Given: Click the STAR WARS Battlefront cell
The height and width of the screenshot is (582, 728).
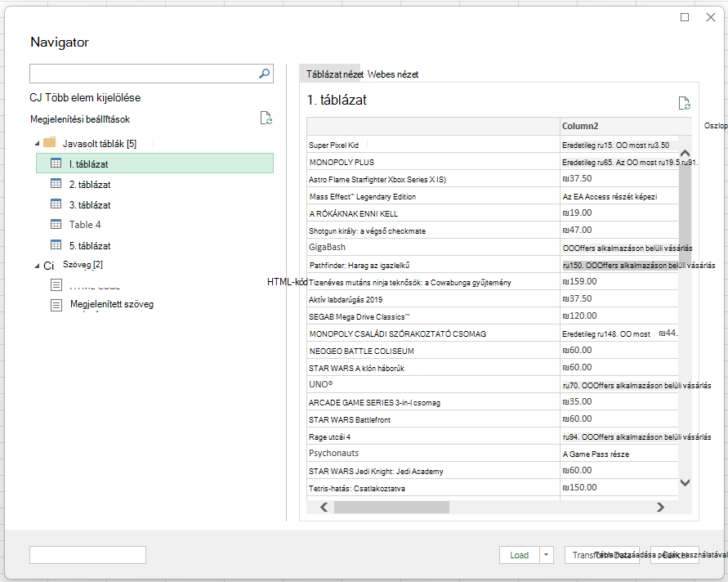Looking at the screenshot, I should 433,419.
